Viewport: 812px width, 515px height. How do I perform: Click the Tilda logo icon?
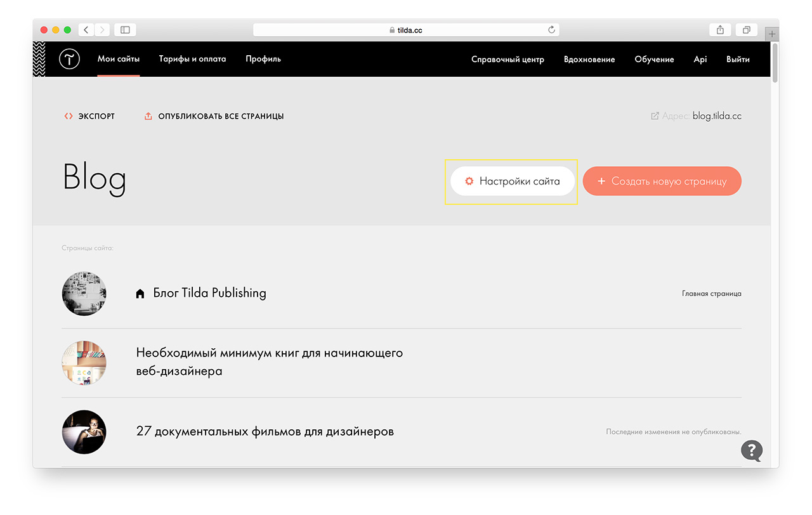[x=69, y=59]
